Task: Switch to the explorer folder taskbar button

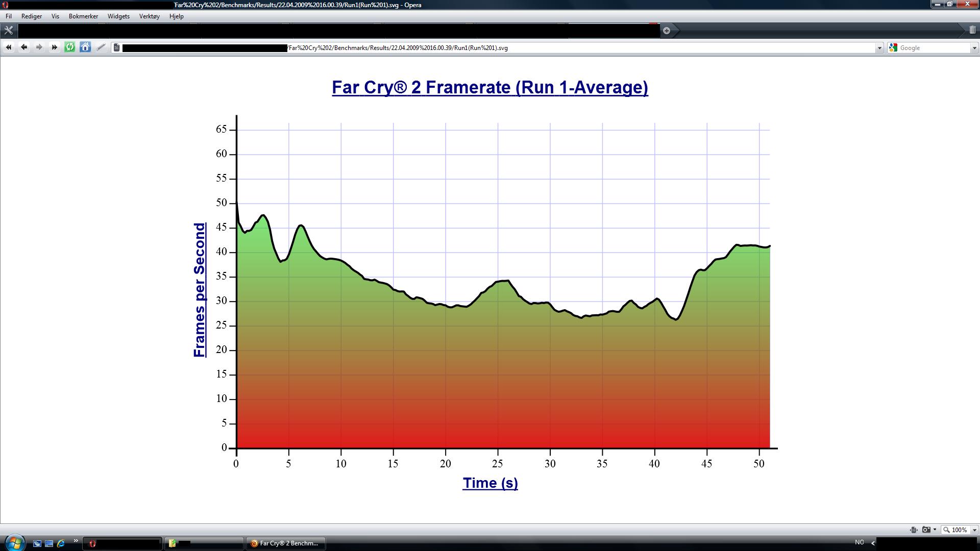Action: tap(204, 543)
